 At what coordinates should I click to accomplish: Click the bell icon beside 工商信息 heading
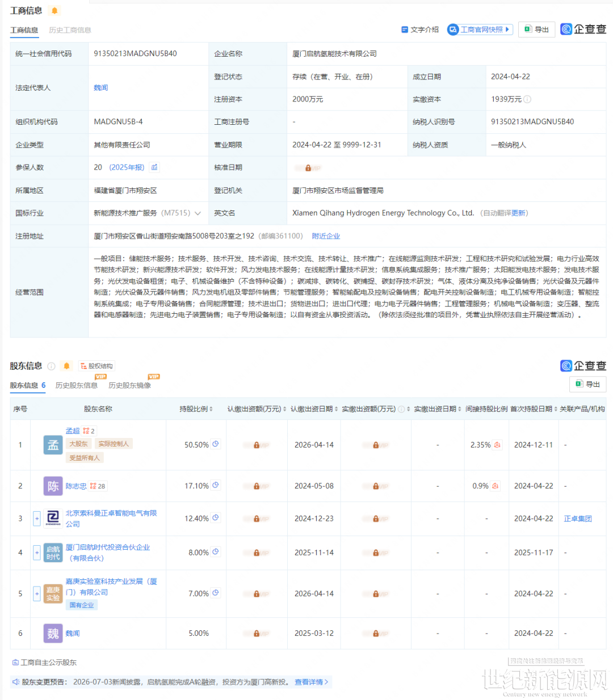54,11
